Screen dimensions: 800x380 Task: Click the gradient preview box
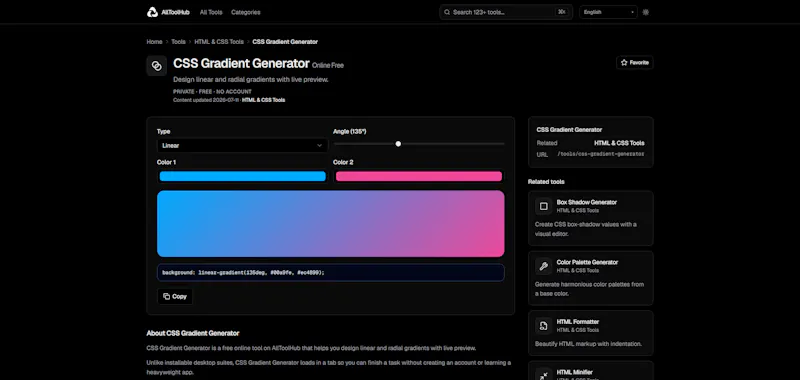point(331,223)
